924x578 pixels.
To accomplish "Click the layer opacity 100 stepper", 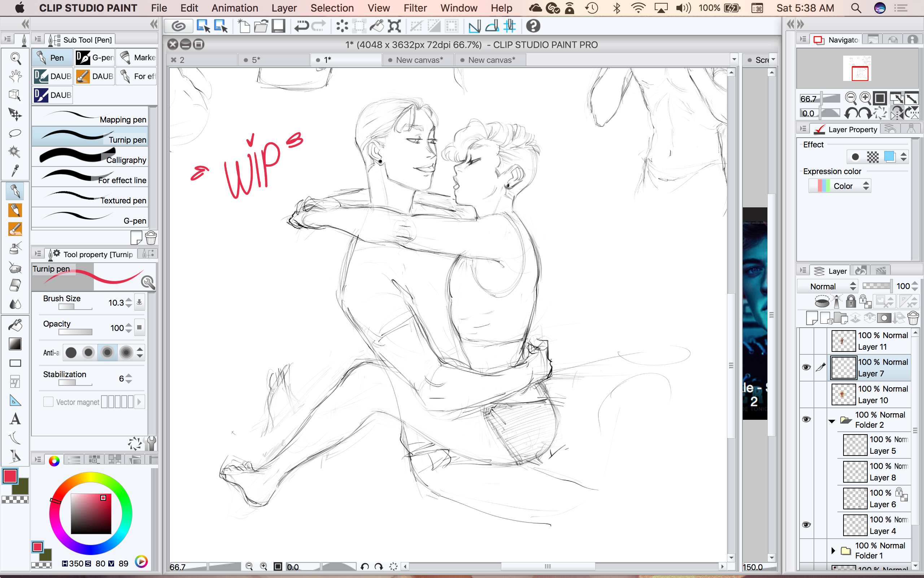I will 915,286.
